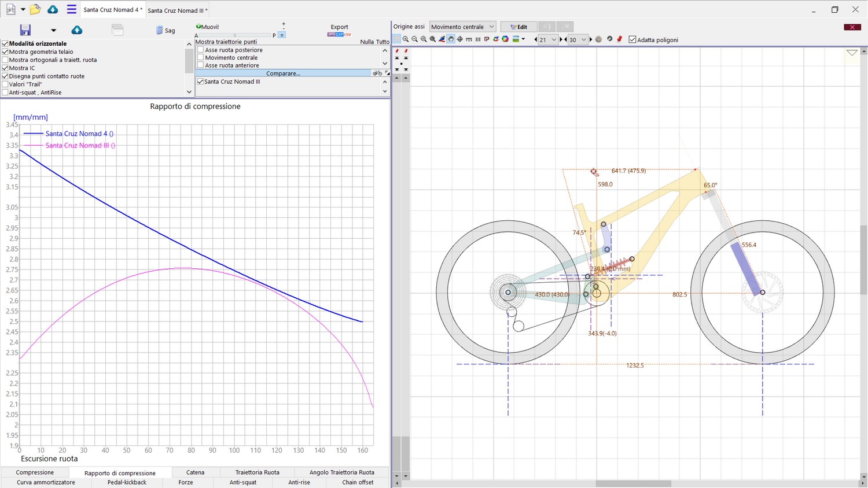Toggle Adatta poligoni checkbox

coord(632,39)
